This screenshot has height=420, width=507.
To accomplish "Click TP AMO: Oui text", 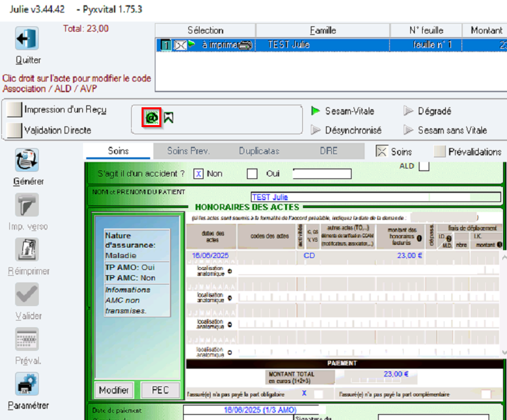I will click(130, 267).
